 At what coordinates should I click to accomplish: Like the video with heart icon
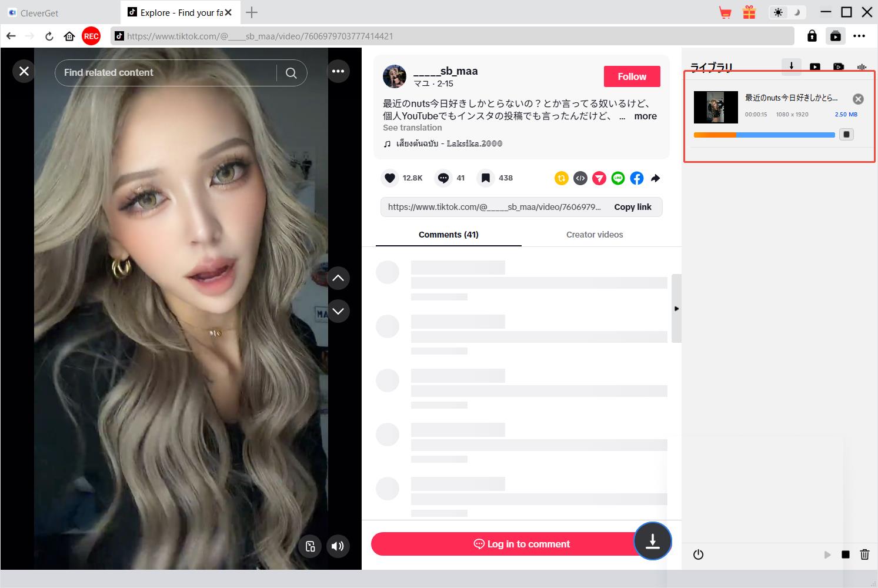pos(389,178)
